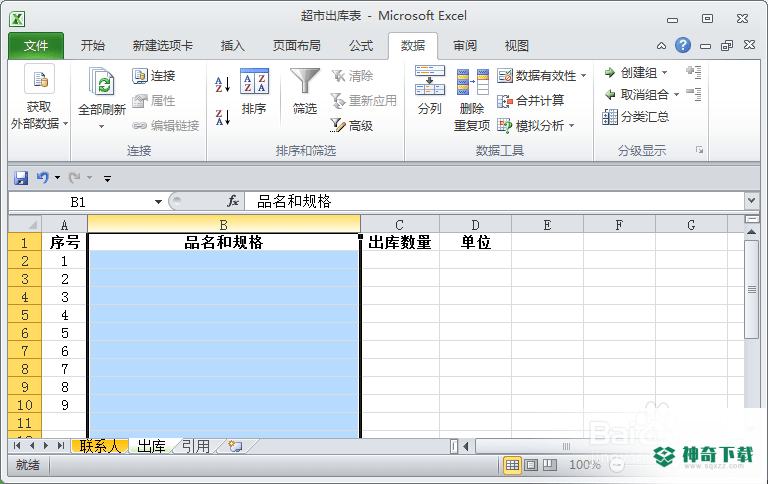This screenshot has height=484, width=768.
Task: Click the zoom level 100% button
Action: pyautogui.click(x=585, y=465)
